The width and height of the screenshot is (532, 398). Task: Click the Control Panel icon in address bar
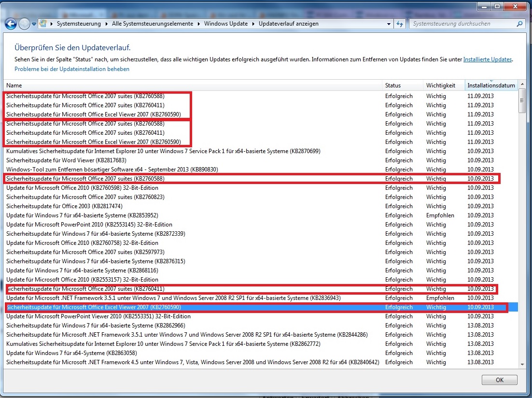(x=43, y=24)
